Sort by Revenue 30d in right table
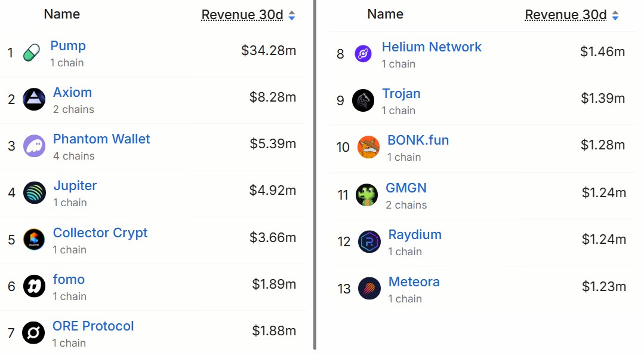Image resolution: width=644 pixels, height=355 pixels. click(565, 15)
